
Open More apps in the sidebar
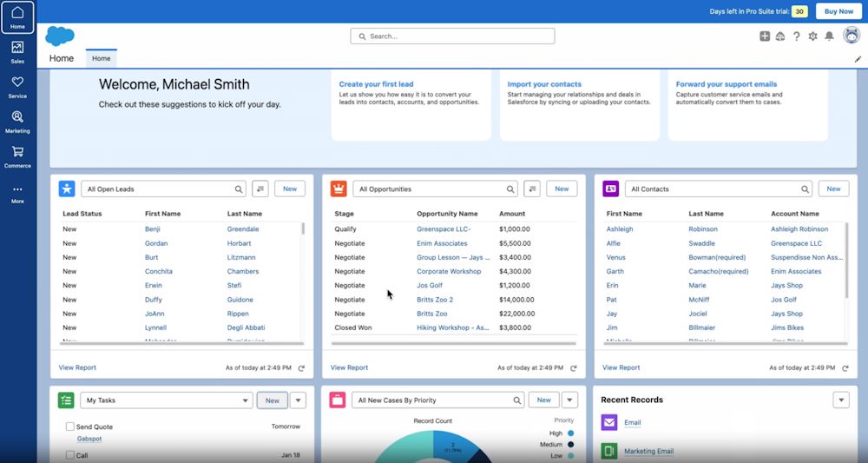(17, 195)
